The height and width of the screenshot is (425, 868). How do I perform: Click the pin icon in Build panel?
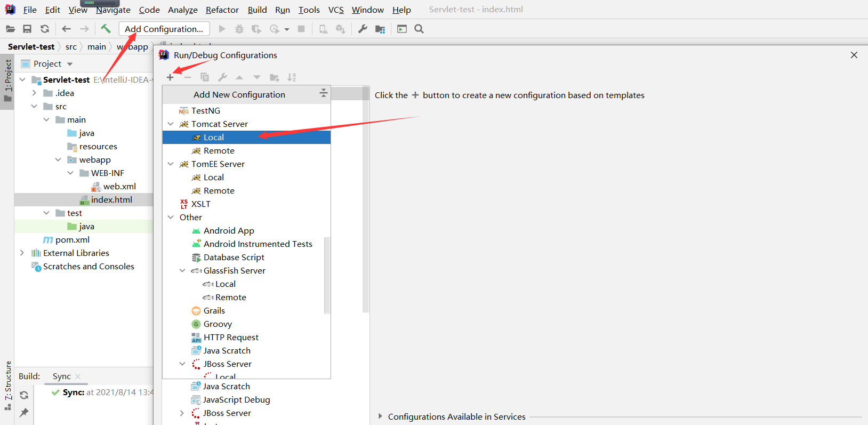(x=24, y=412)
